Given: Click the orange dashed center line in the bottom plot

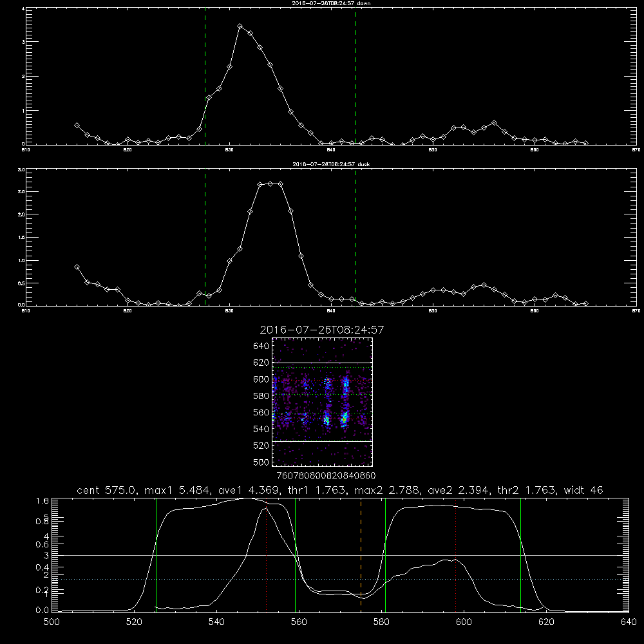Looking at the screenshot, I should click(361, 554).
